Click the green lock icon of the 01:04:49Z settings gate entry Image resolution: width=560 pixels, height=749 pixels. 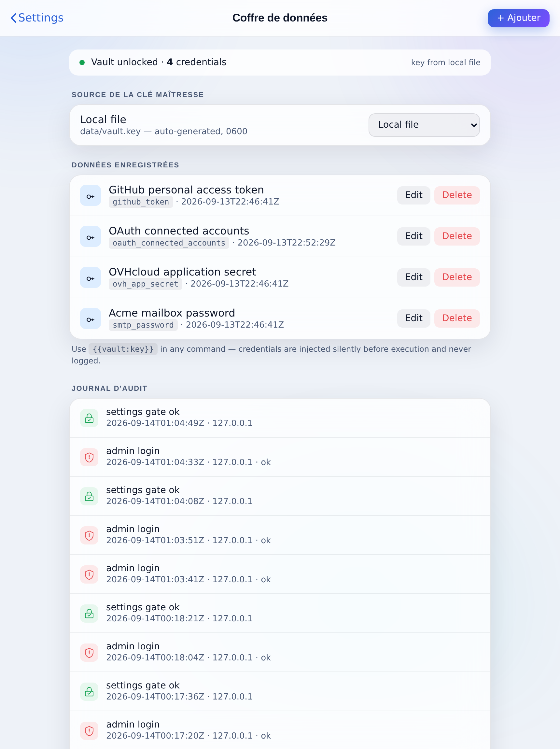(x=89, y=418)
